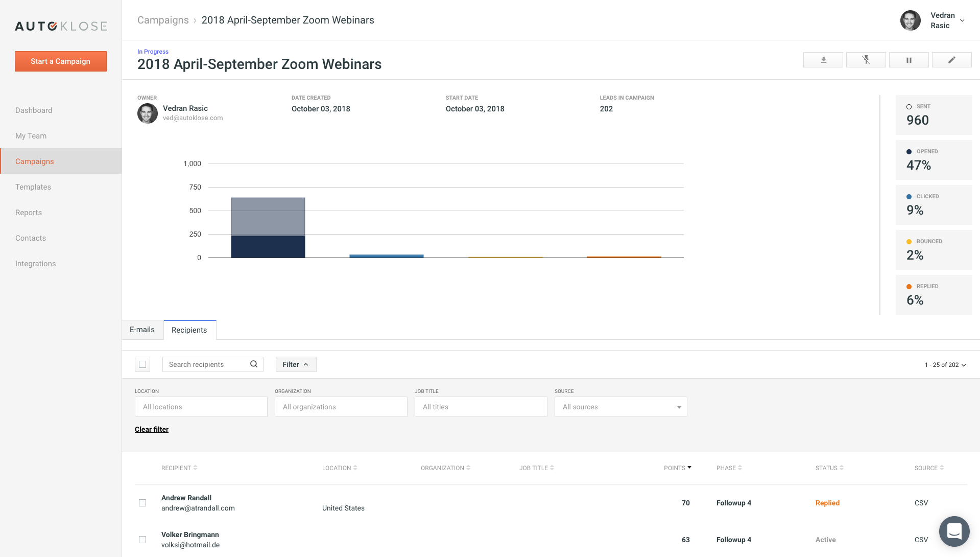Screen dimensions: 980x557
Task: Edit campaign using the pencil icon
Action: point(951,60)
